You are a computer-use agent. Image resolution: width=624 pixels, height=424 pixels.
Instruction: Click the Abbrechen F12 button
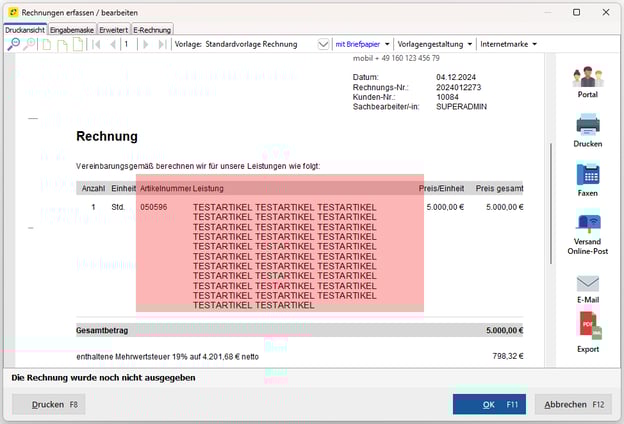click(573, 404)
